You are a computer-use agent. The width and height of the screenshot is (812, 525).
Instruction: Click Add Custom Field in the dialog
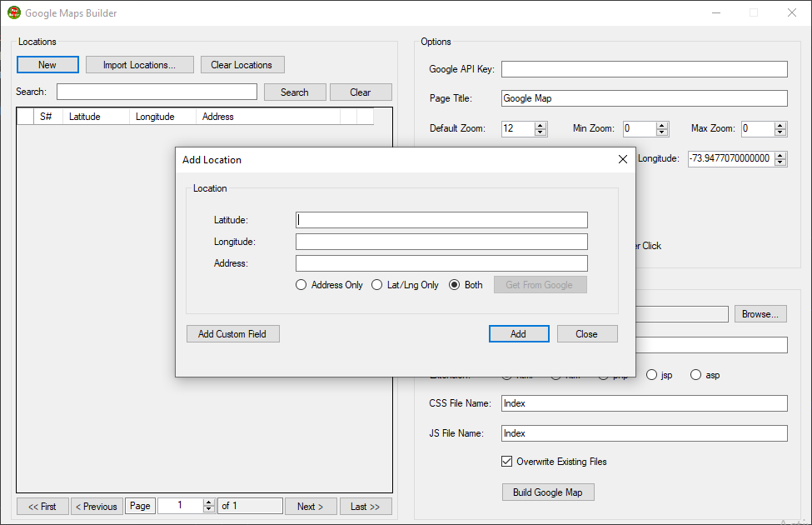point(232,333)
